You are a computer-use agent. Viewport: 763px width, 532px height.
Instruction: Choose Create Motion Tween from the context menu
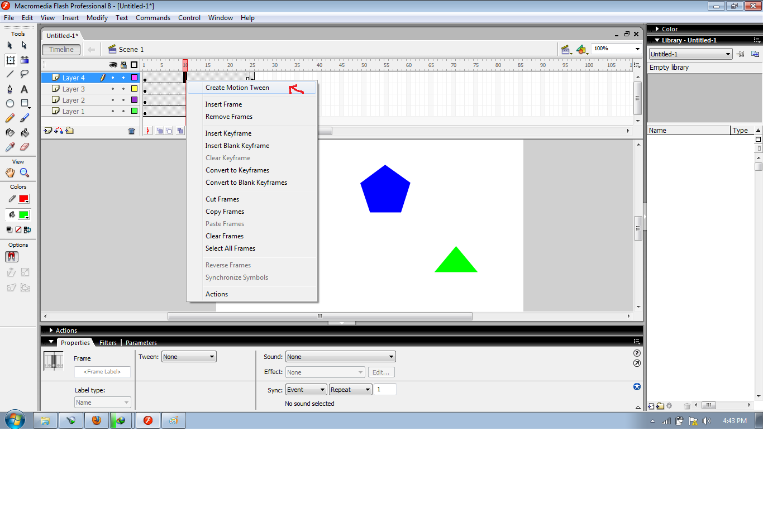tap(237, 88)
